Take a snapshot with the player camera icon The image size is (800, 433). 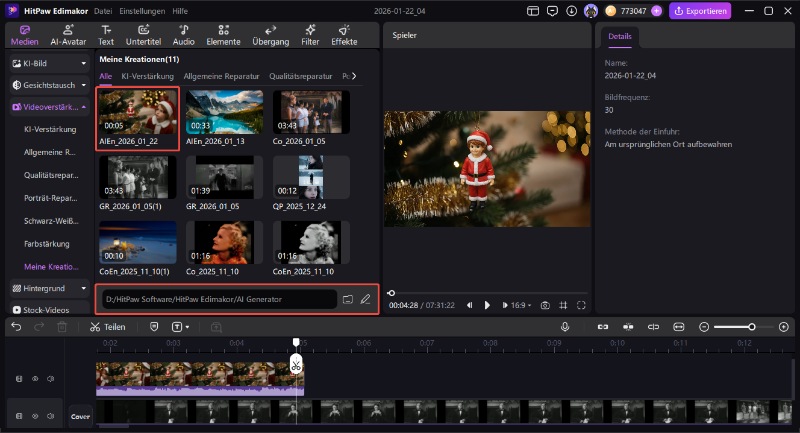(545, 305)
